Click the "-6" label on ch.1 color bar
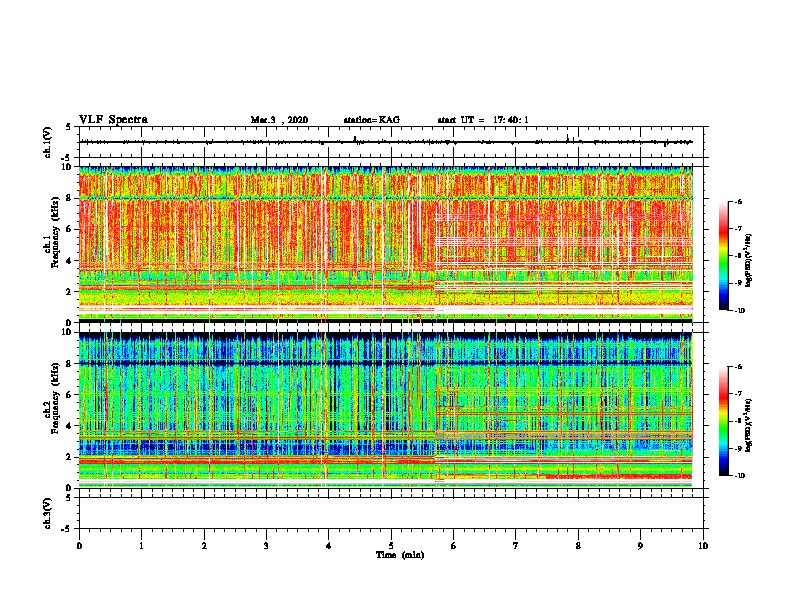This screenshot has width=792, height=612. [x=738, y=201]
